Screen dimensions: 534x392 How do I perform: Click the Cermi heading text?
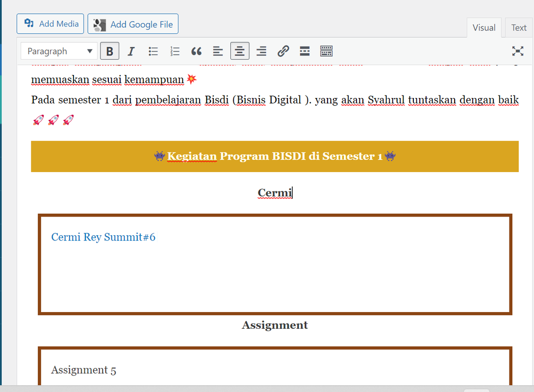pyautogui.click(x=275, y=193)
